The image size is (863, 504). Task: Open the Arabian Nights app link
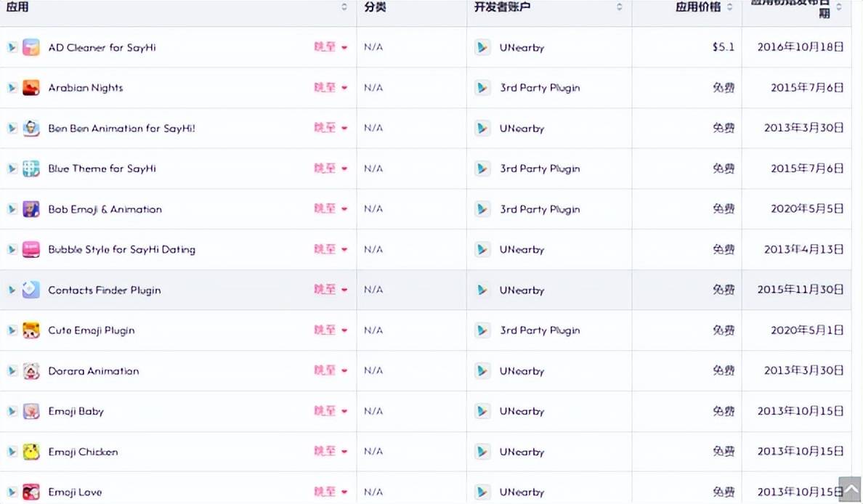point(85,87)
